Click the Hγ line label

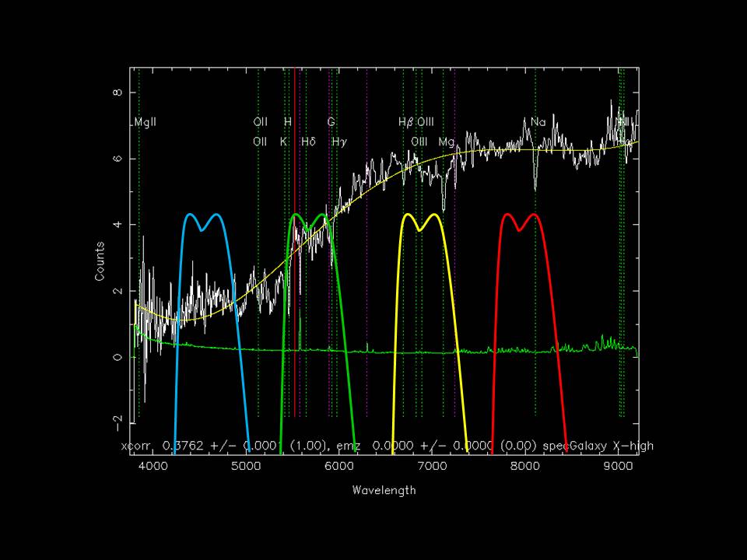click(339, 142)
